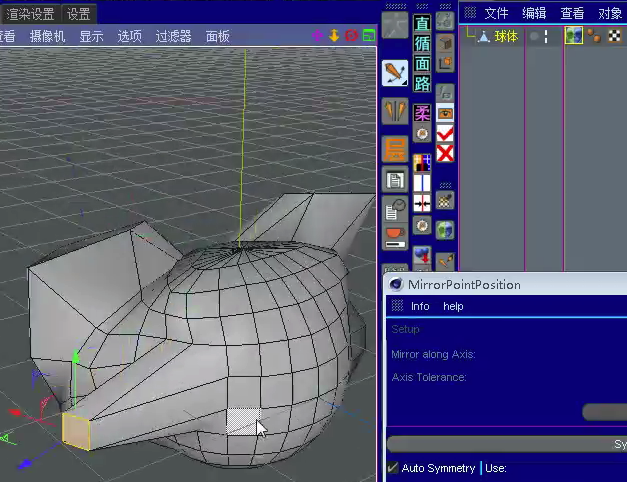Click the green toggle-view layout icon
The height and width of the screenshot is (482, 627).
tap(369, 36)
